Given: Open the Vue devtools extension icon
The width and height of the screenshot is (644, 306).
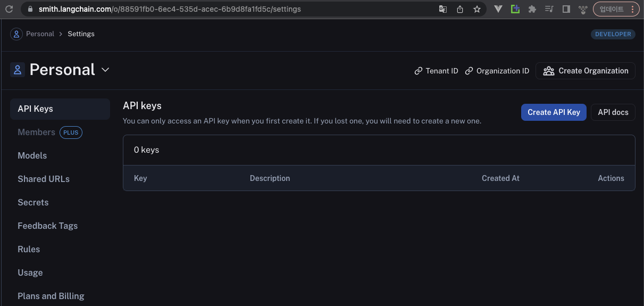Looking at the screenshot, I should 498,9.
